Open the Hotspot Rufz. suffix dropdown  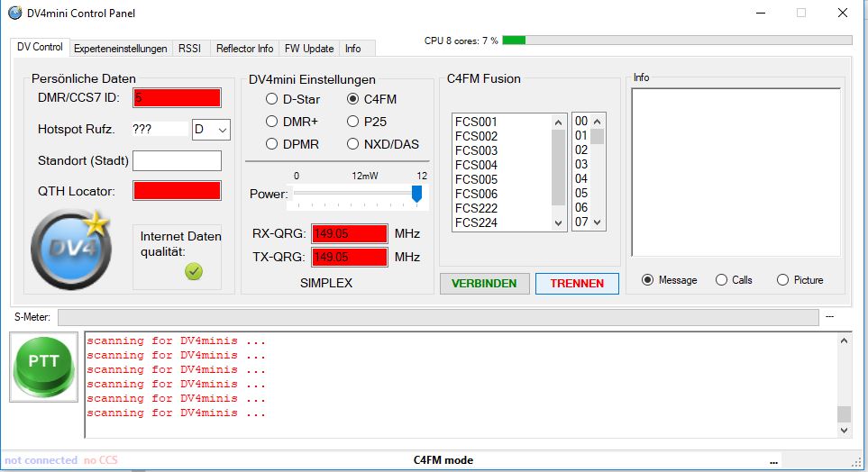coord(212,130)
